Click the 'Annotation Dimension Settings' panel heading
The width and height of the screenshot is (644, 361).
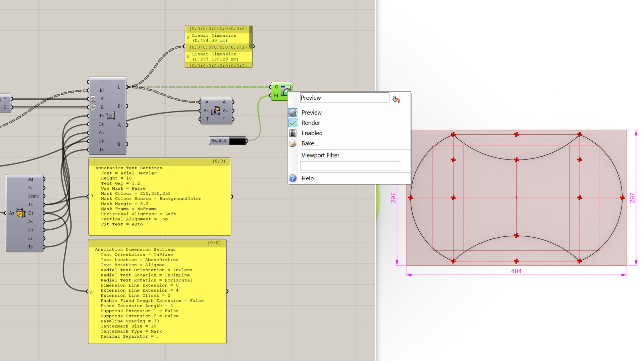135,250
